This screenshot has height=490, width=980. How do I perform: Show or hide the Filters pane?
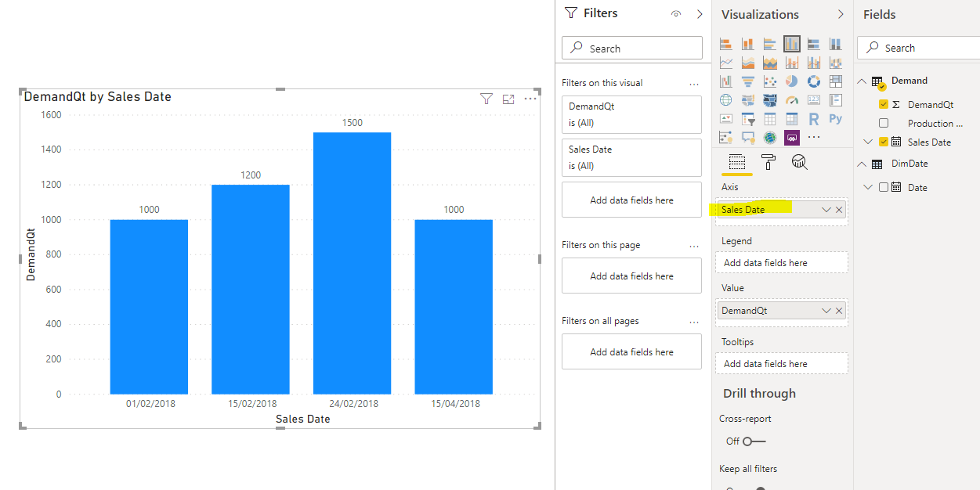[x=676, y=14]
